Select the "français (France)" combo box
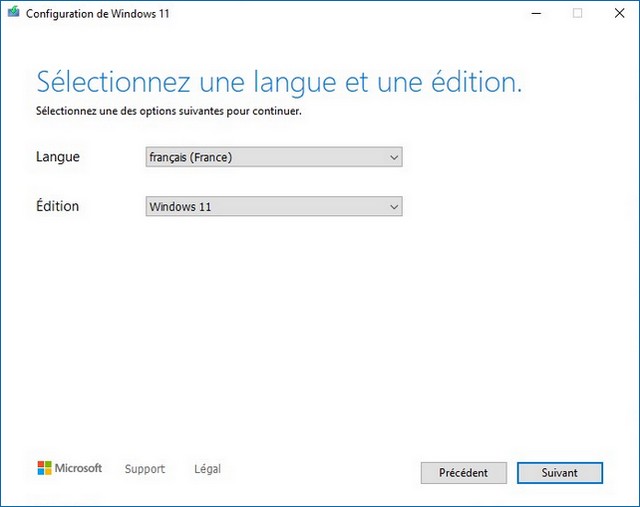Image resolution: width=640 pixels, height=507 pixels. point(265,157)
